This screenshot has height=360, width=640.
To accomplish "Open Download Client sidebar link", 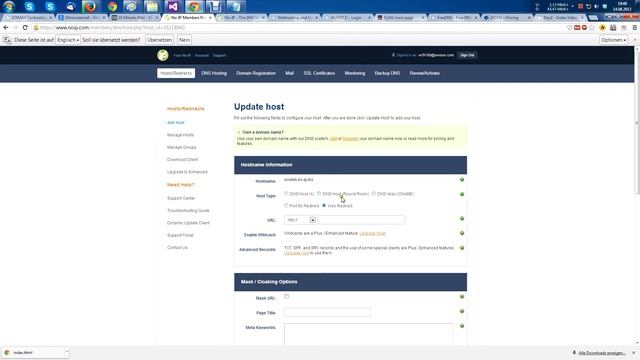I will (182, 159).
